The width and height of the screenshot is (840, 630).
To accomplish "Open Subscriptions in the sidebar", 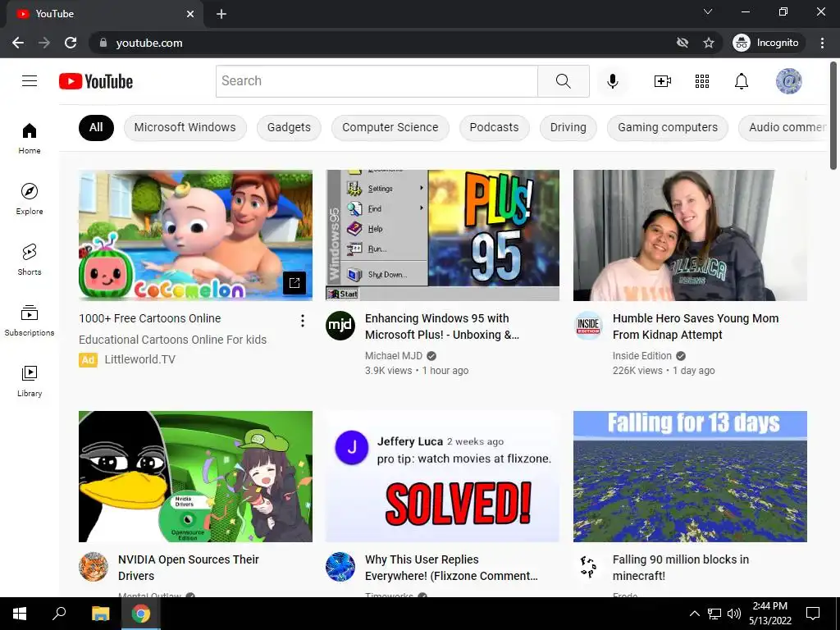I will point(30,321).
